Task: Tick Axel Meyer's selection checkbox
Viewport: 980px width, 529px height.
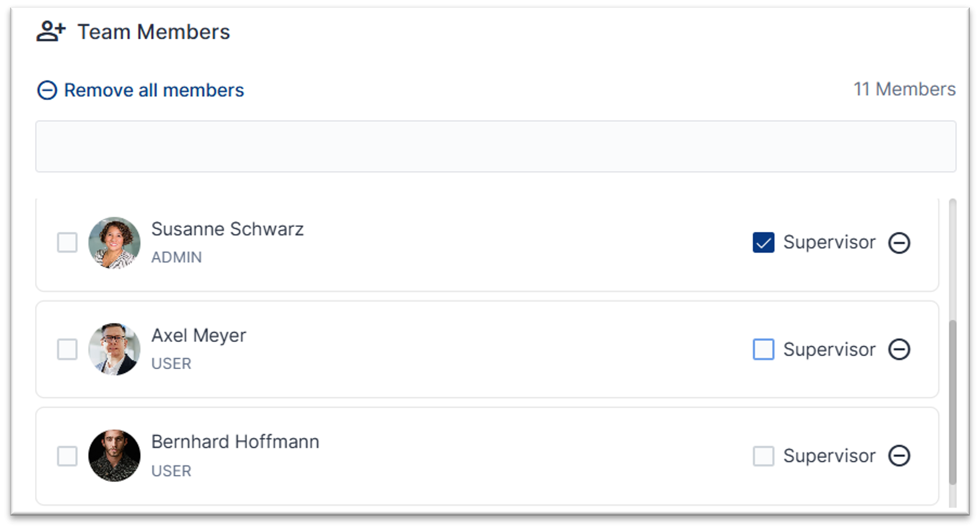Action: 68,350
